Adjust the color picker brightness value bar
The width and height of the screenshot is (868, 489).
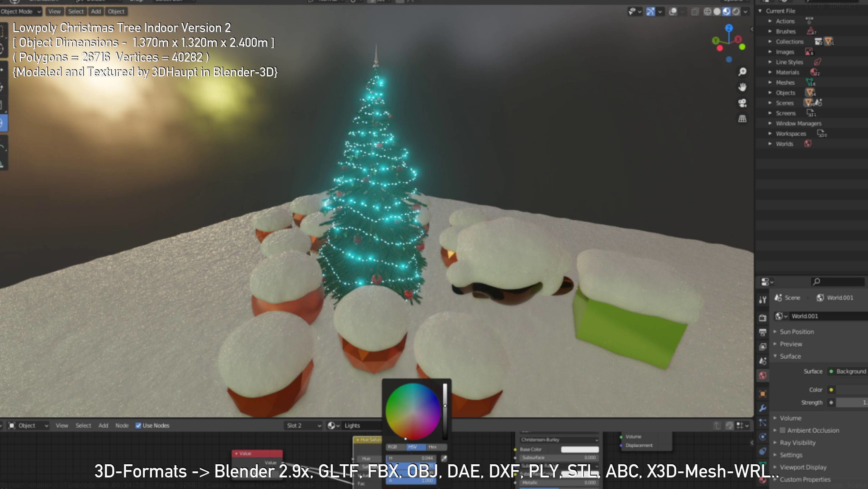445,411
